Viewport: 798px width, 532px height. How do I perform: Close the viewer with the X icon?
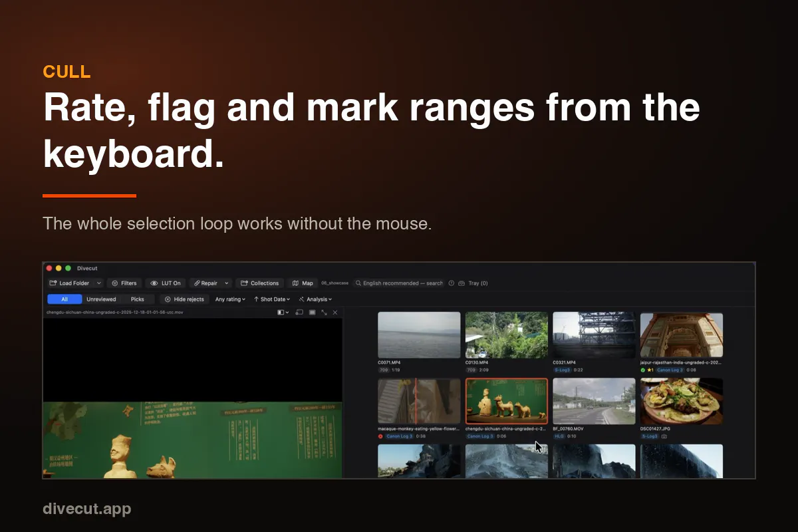point(335,312)
